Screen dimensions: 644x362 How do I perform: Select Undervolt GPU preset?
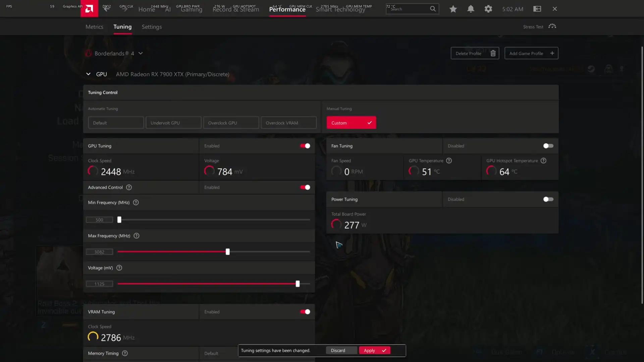[173, 123]
